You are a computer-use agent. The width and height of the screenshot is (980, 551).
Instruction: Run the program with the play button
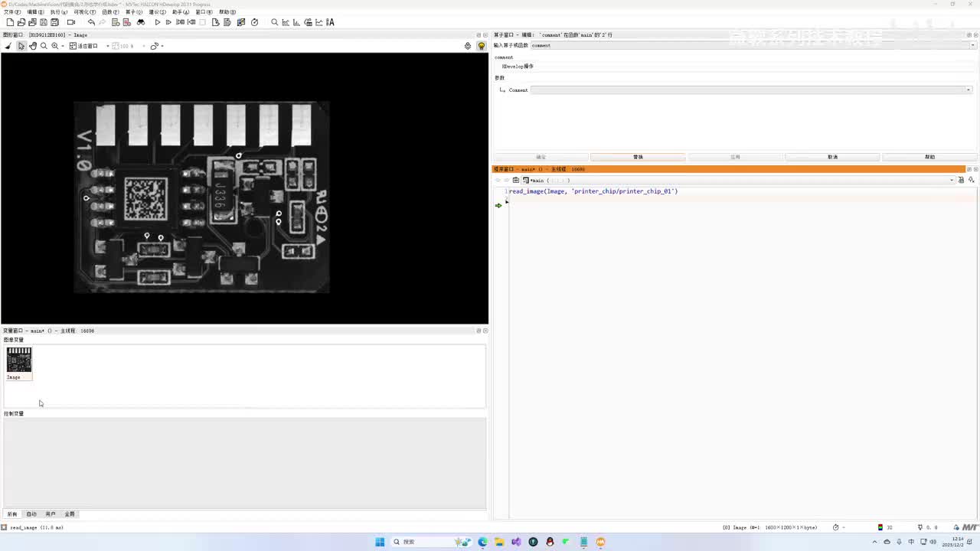click(x=158, y=22)
